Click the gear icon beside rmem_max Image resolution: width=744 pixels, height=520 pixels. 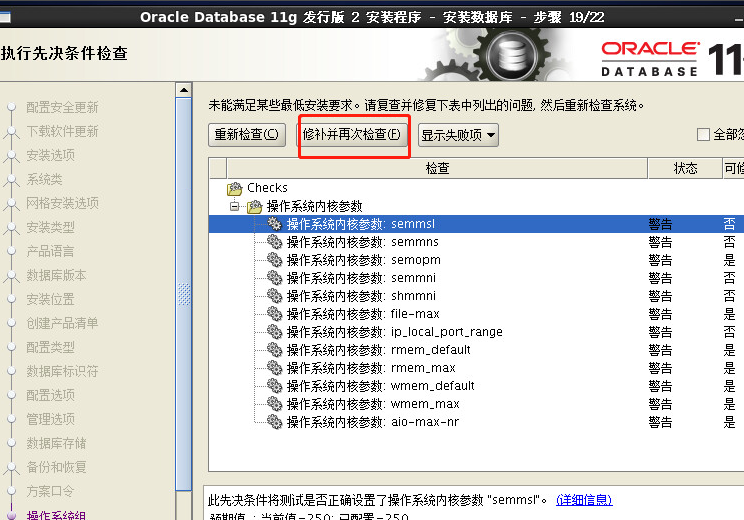click(274, 368)
